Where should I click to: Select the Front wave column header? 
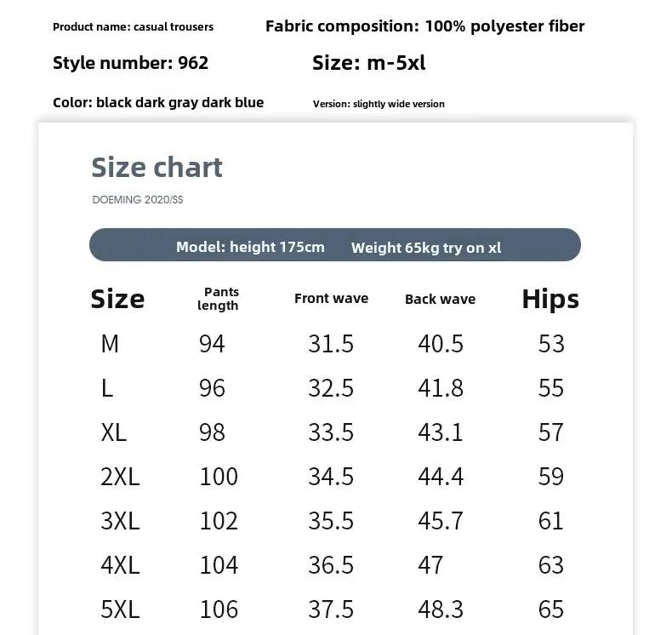[x=331, y=298]
